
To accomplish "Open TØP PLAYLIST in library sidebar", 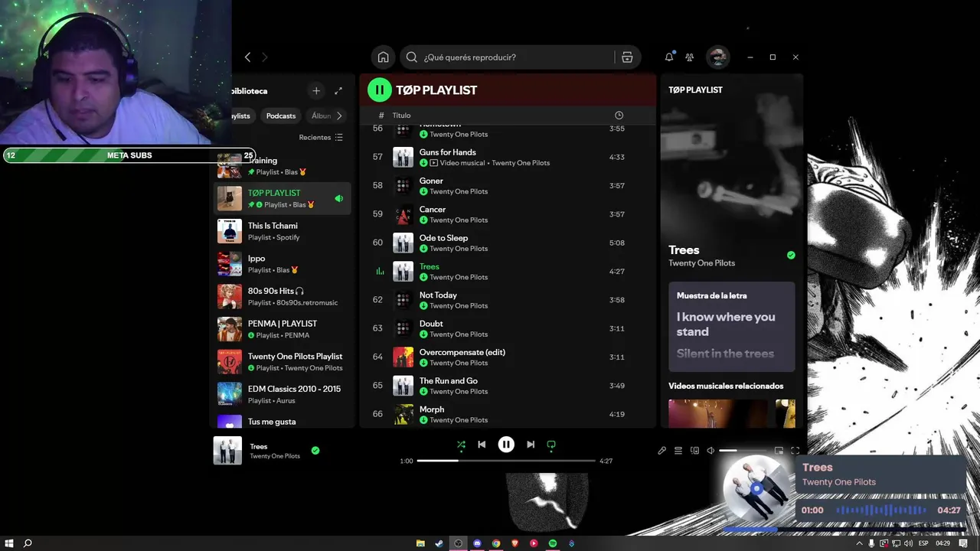I will coord(283,198).
